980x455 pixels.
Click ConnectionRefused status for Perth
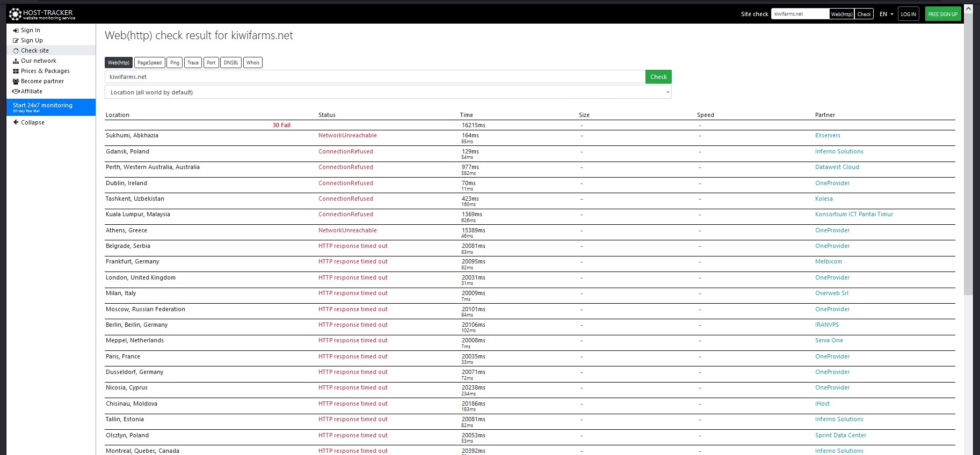346,167
